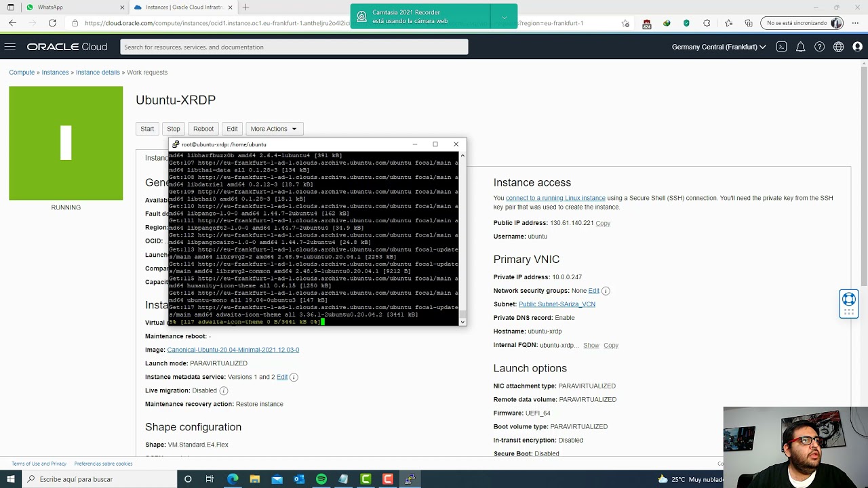Click the green shield extension icon

(686, 23)
